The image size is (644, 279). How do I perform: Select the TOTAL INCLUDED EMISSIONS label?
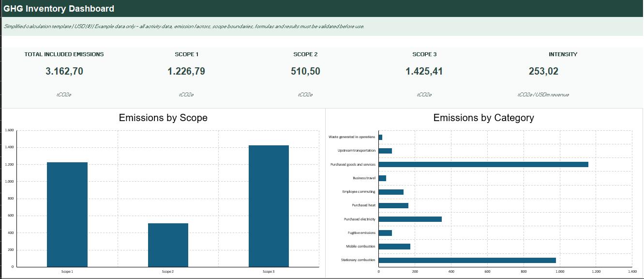tap(64, 54)
